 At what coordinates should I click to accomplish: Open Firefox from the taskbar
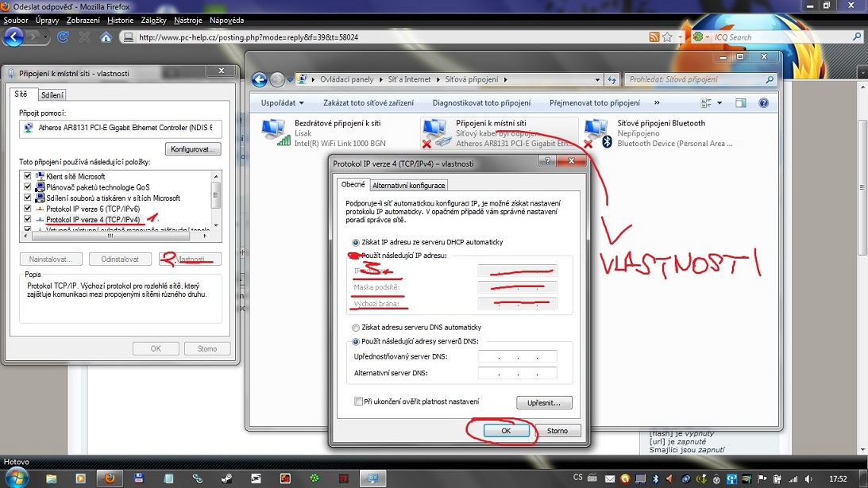(x=110, y=478)
